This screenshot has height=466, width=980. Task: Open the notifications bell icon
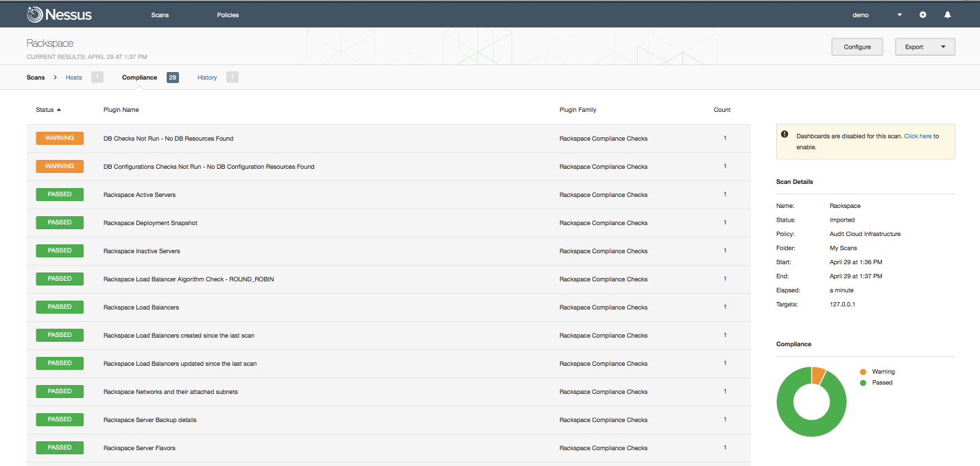tap(948, 14)
